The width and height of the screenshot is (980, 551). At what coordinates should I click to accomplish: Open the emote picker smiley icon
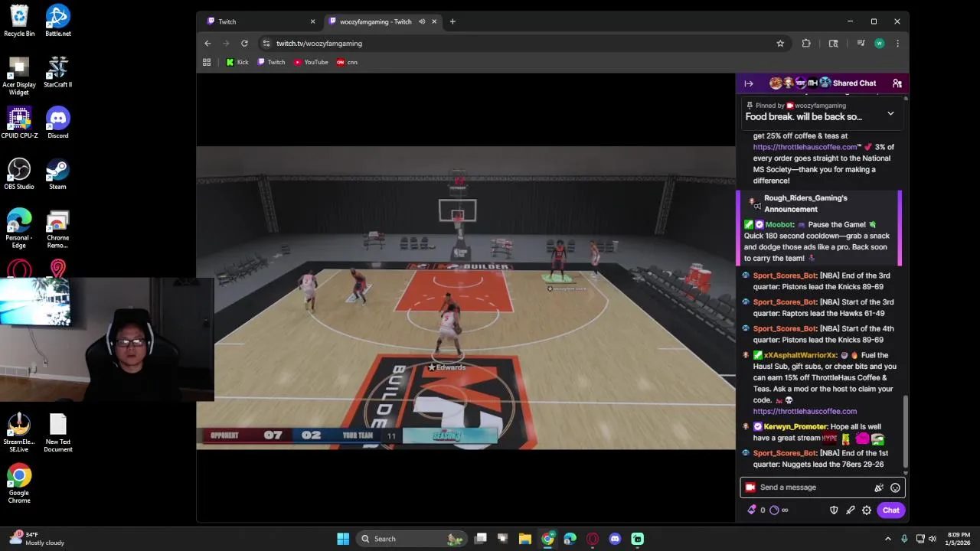point(895,487)
